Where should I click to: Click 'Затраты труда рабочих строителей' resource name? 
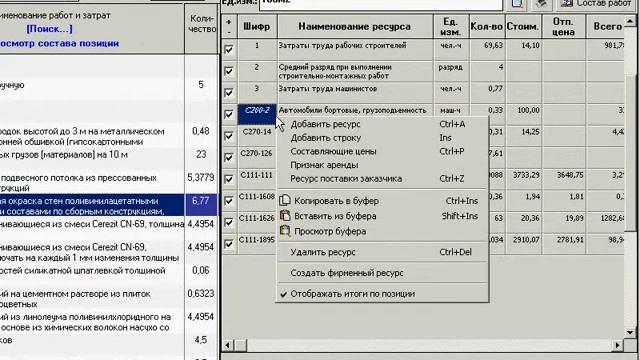(x=342, y=46)
